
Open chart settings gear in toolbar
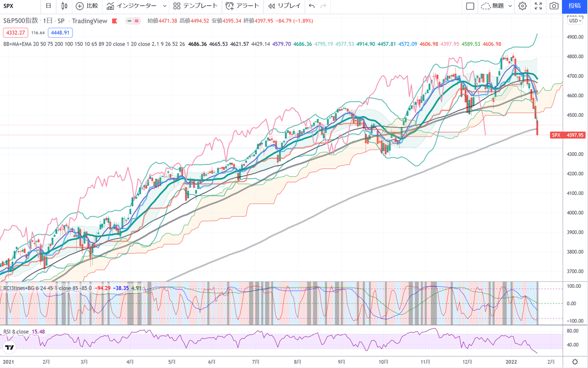523,6
